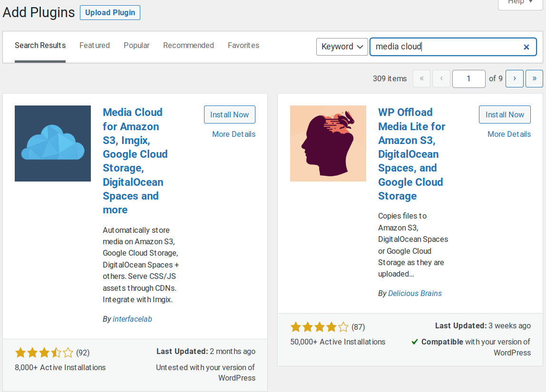The width and height of the screenshot is (546, 392).
Task: Open More Details for Media Cloud plugin
Action: 234,134
